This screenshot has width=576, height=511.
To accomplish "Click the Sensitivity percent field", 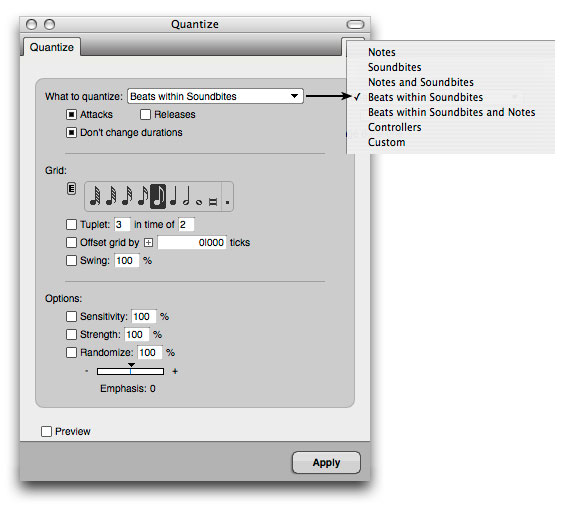I will [144, 317].
